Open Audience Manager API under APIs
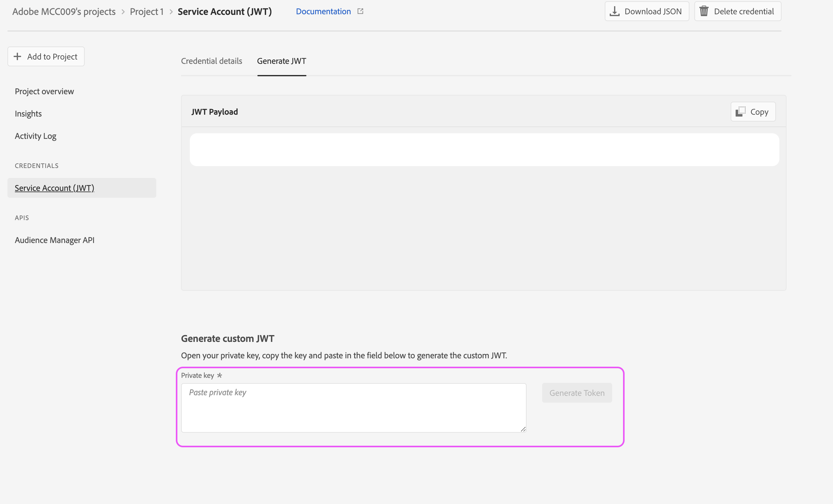 pos(55,240)
